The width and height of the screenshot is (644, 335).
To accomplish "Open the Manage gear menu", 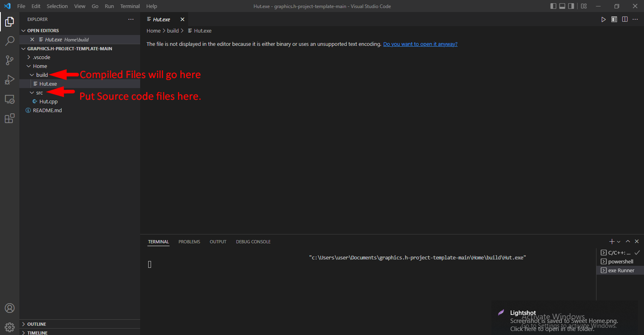I will [10, 327].
